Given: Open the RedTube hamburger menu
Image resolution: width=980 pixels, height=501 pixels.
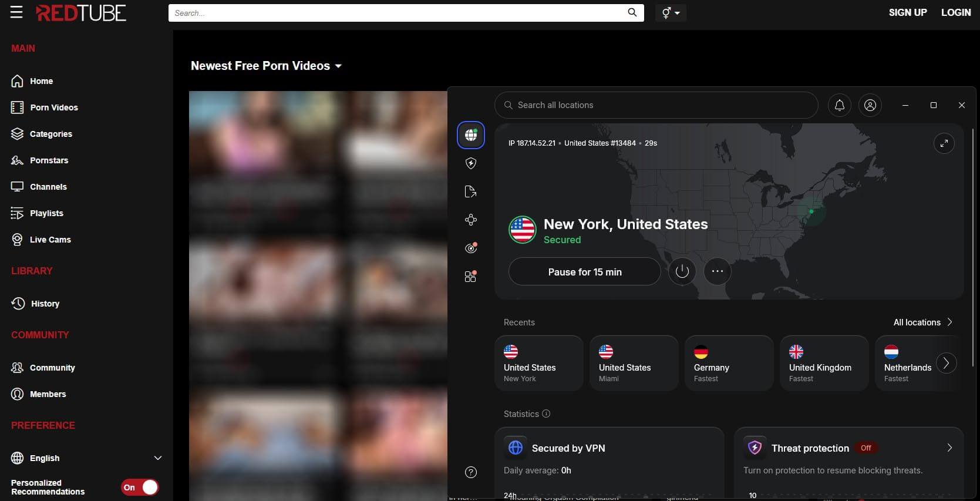Looking at the screenshot, I should tap(16, 12).
